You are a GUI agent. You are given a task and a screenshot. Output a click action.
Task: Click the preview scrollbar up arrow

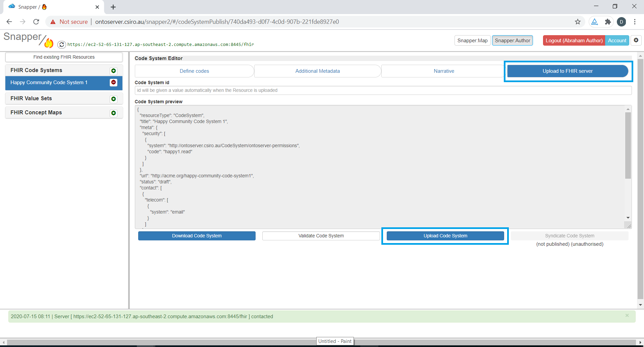628,109
